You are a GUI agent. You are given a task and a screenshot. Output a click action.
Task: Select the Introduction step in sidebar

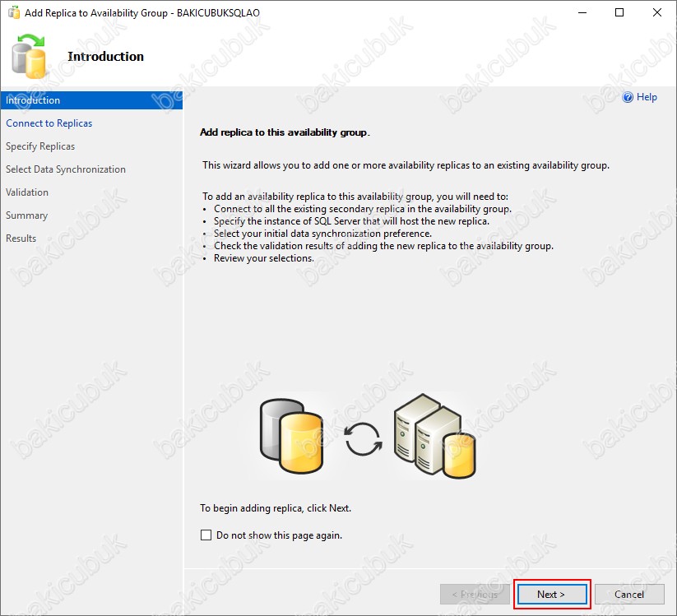(x=91, y=100)
